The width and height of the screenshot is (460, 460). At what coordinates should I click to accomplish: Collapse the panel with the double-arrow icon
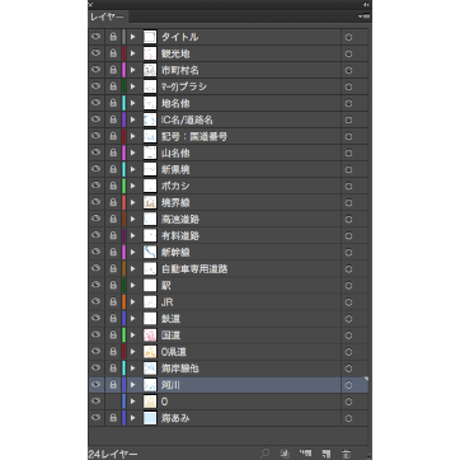[x=366, y=5]
